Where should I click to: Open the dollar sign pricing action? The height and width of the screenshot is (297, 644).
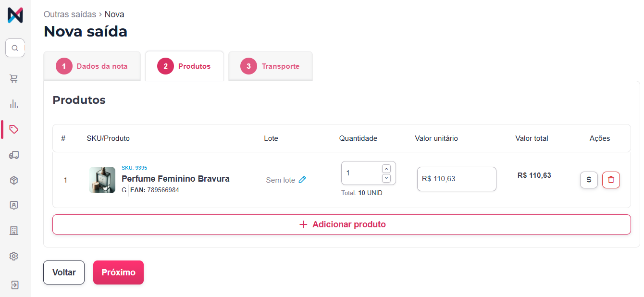click(589, 180)
